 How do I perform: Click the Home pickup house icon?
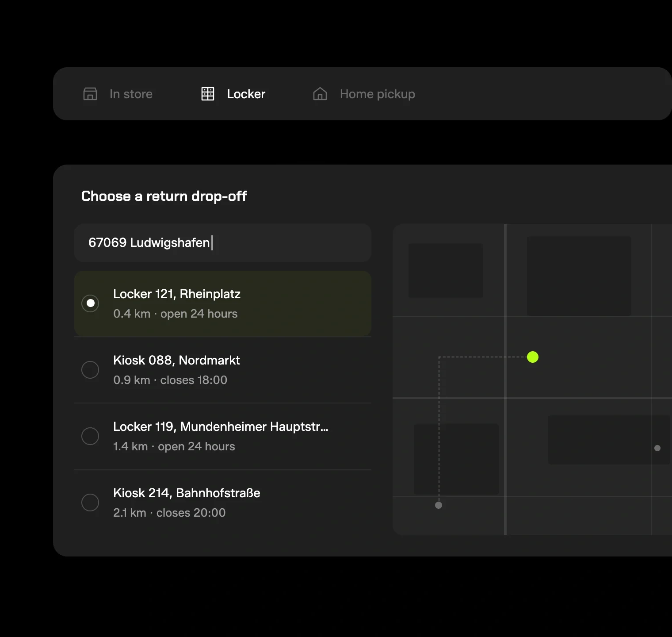point(320,94)
